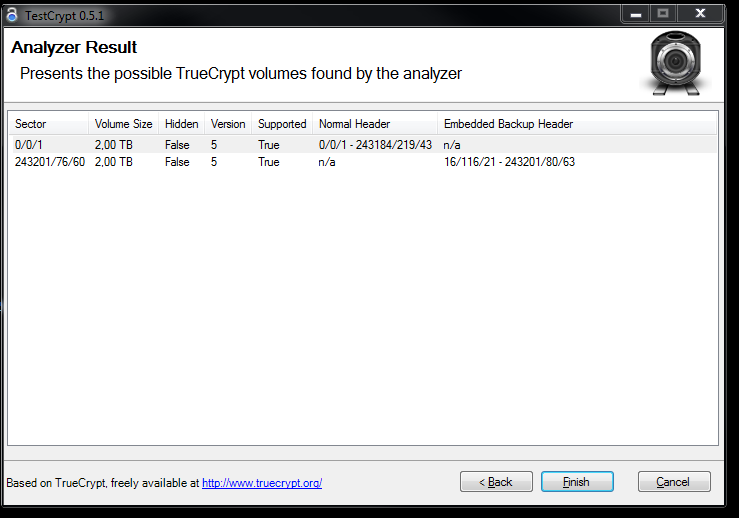
Task: Click the Finish button
Action: pos(577,482)
